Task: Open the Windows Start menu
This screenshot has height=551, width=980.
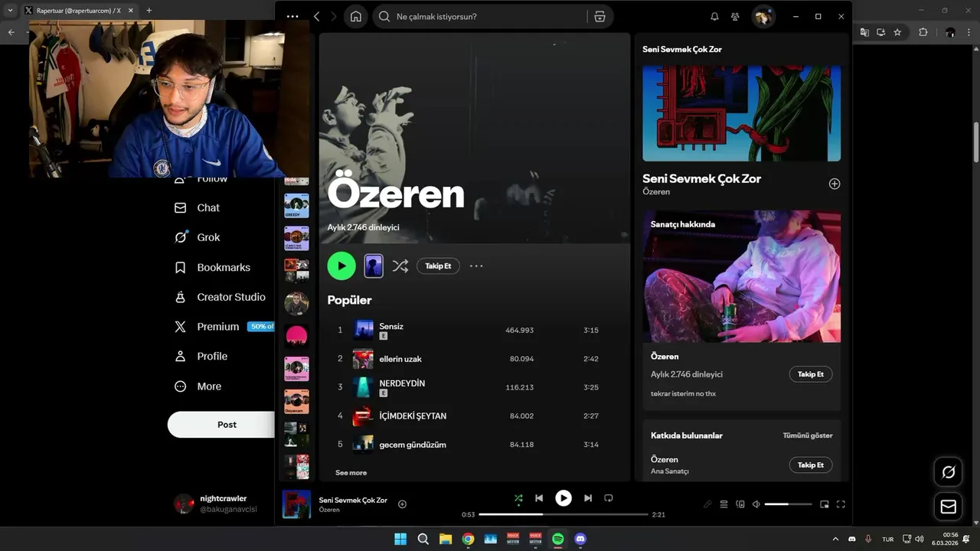Action: [x=400, y=539]
